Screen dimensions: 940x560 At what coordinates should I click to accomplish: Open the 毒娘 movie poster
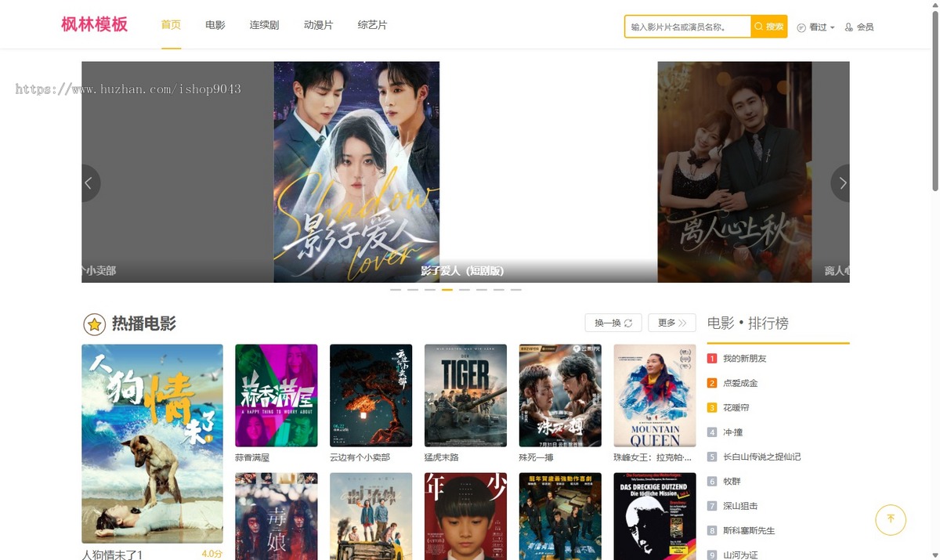point(277,516)
